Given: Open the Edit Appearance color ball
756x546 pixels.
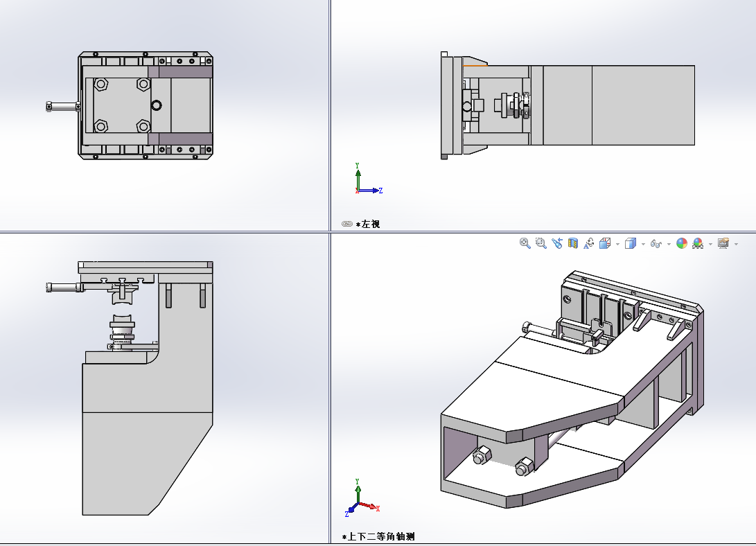Looking at the screenshot, I should (682, 243).
